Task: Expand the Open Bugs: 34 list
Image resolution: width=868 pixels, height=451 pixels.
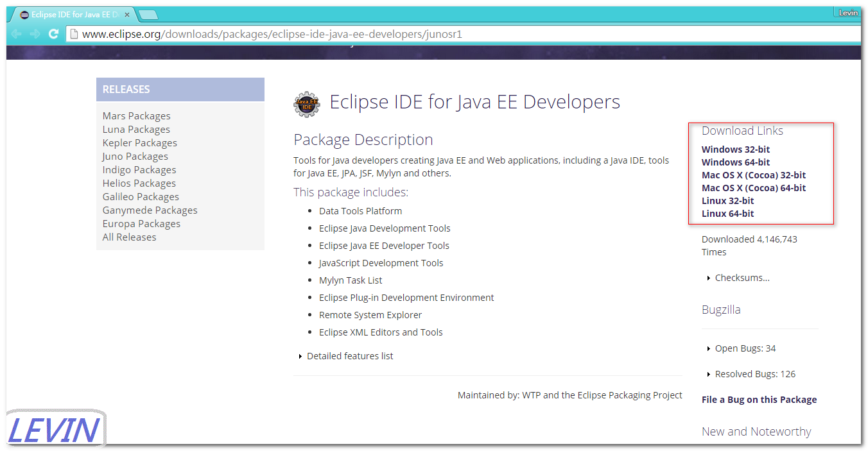Action: tap(742, 348)
